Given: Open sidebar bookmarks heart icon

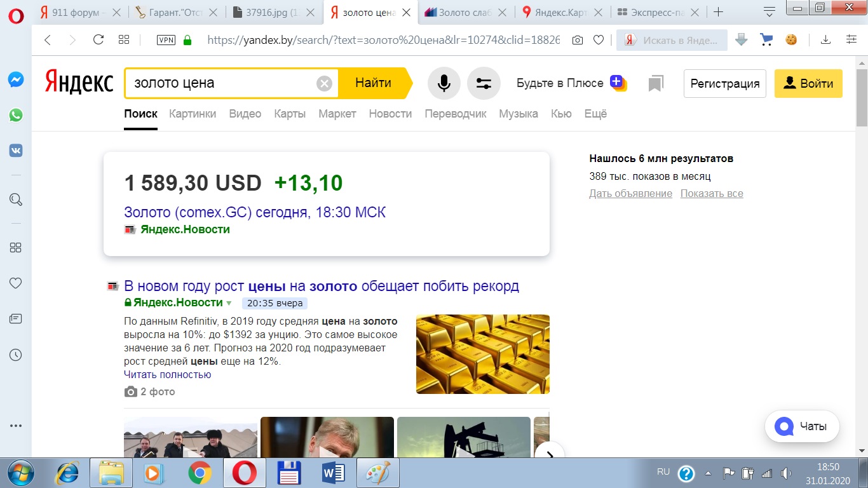Looking at the screenshot, I should pos(16,283).
